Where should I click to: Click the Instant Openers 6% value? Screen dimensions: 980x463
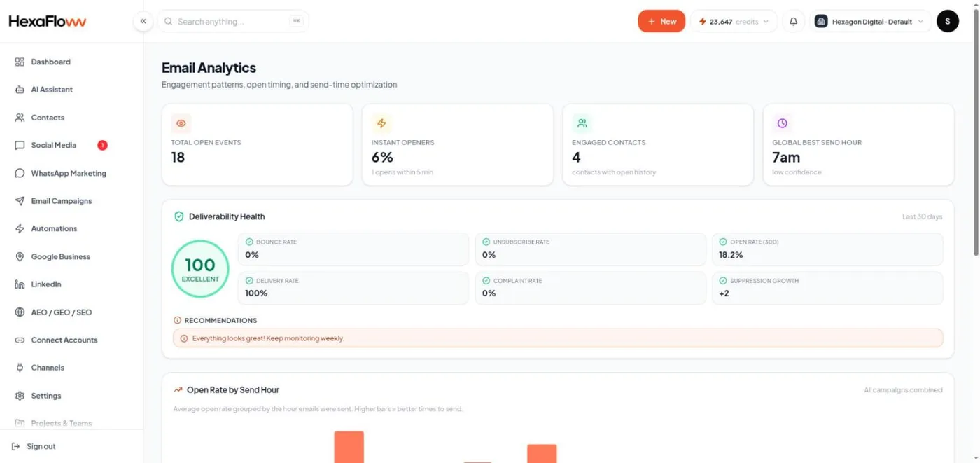382,158
